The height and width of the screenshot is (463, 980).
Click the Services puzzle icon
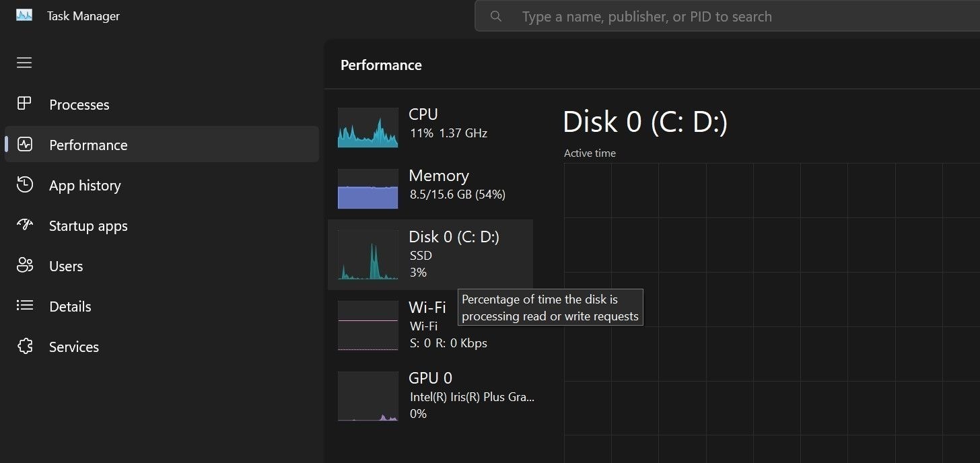[x=25, y=346]
